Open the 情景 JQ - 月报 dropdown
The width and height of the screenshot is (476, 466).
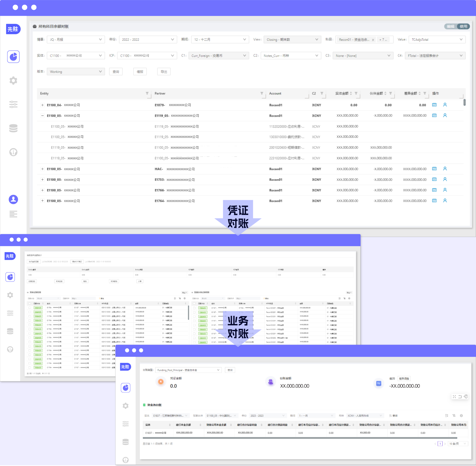[76, 39]
